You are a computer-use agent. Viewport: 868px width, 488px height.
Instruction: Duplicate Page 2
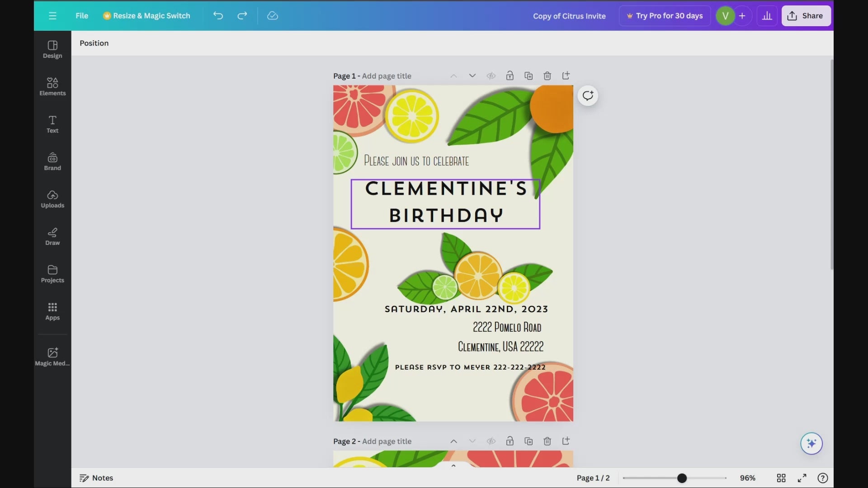tap(528, 441)
